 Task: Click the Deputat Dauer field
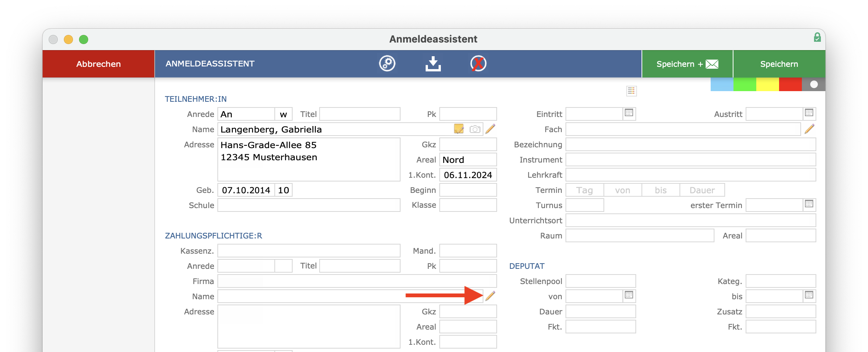[x=600, y=311]
